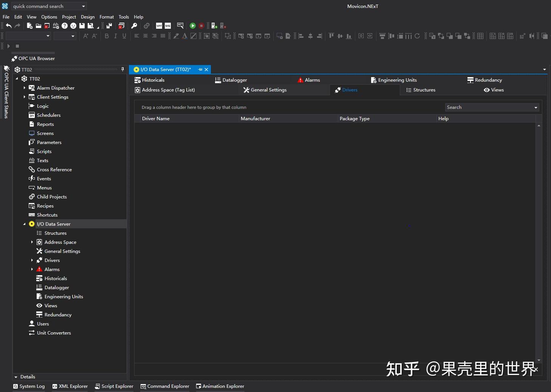Switch to the Alarms tab
The image size is (551, 392).
click(x=309, y=80)
